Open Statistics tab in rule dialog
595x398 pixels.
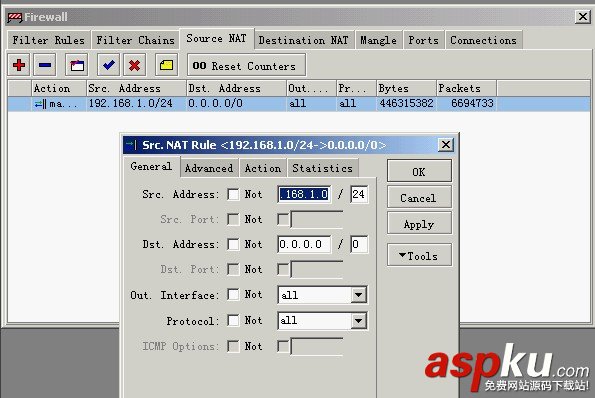(323, 168)
